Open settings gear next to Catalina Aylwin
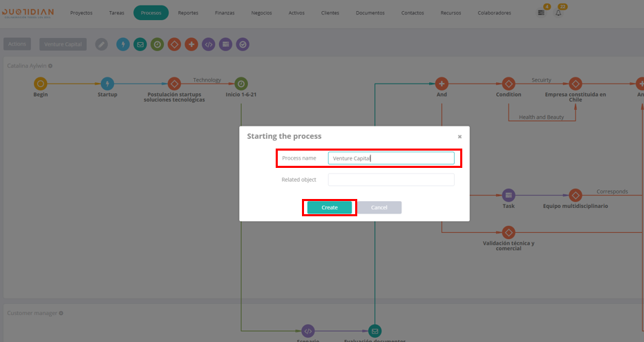Viewport: 644px width, 342px height. tap(50, 66)
